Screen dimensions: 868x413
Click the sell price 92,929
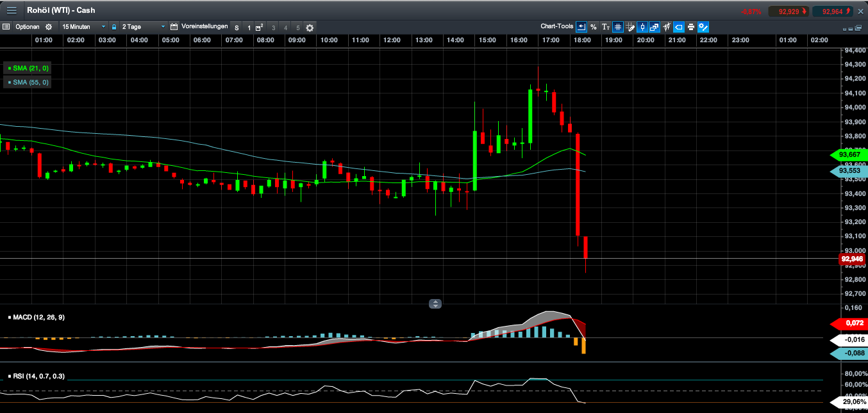(790, 12)
